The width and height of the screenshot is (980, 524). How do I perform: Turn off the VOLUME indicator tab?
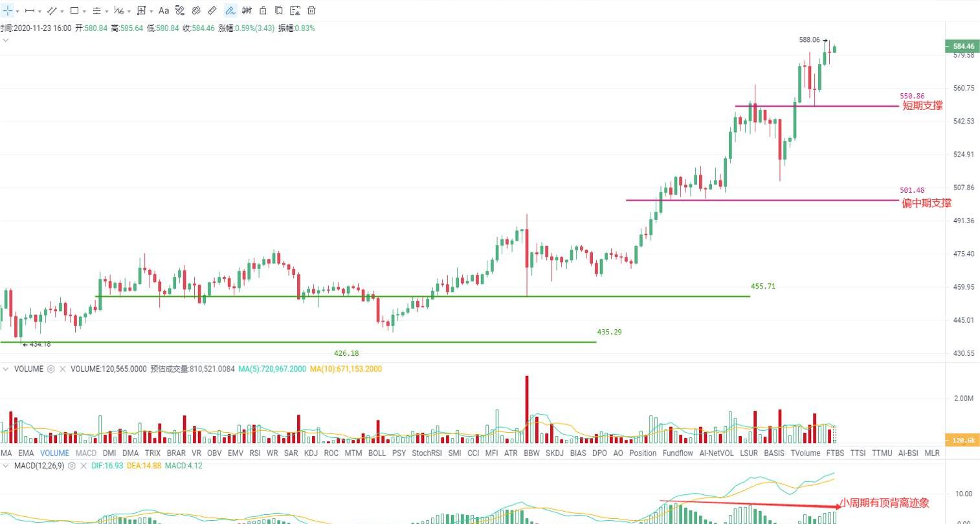[54, 453]
